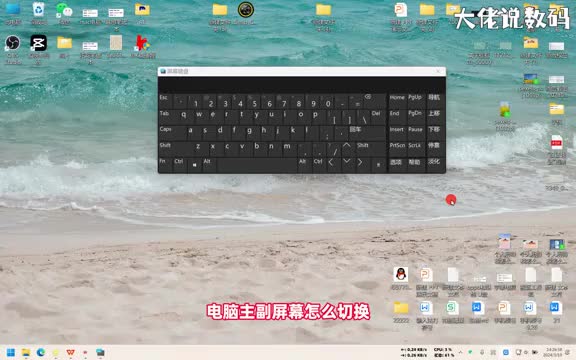This screenshot has width=576, height=360.
Task: Toggle the Fn key on the on-screen keyboard
Action: (x=164, y=164)
